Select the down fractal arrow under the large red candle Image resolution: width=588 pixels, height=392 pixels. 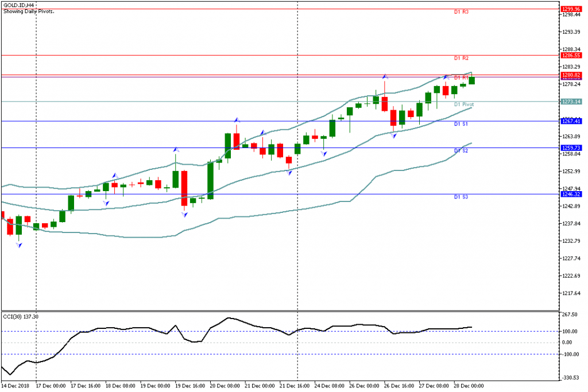coord(184,215)
